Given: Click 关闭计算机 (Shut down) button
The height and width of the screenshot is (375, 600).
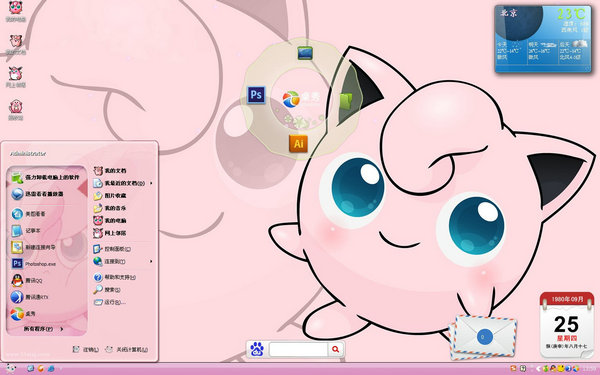Looking at the screenshot, I should point(126,349).
